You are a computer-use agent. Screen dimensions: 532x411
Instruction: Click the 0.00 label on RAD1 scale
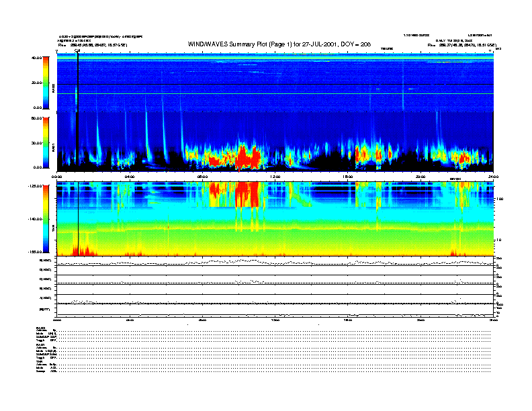click(x=38, y=167)
